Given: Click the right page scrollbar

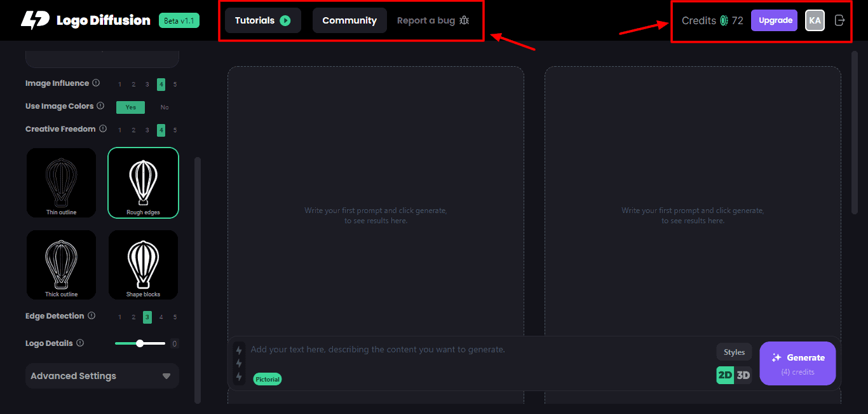Looking at the screenshot, I should (x=855, y=134).
